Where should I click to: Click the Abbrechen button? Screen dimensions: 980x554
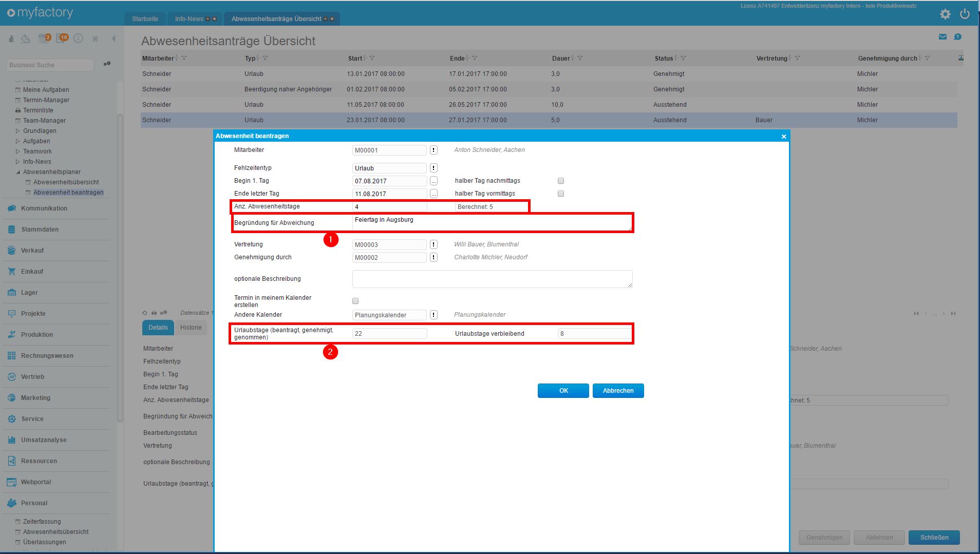click(x=618, y=391)
